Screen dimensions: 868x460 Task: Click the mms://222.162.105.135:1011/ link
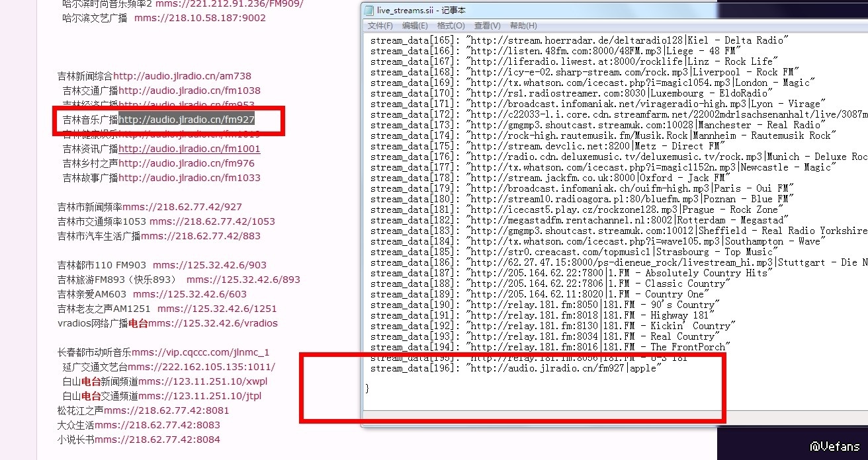[202, 367]
